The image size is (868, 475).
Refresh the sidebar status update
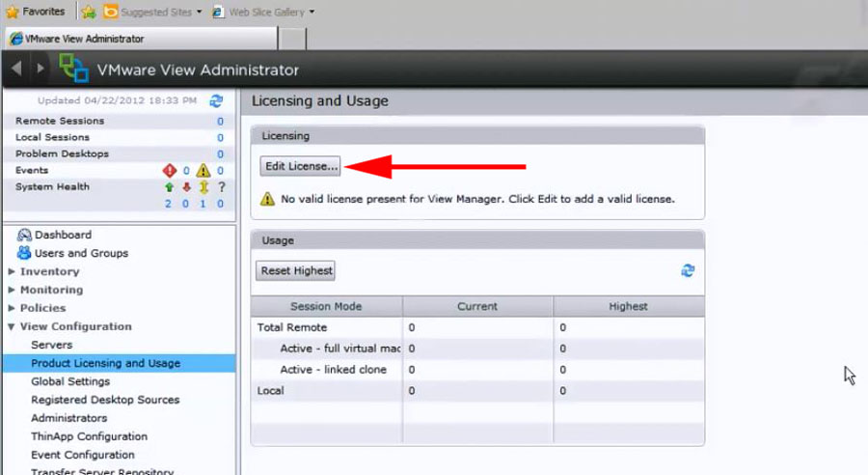point(216,100)
